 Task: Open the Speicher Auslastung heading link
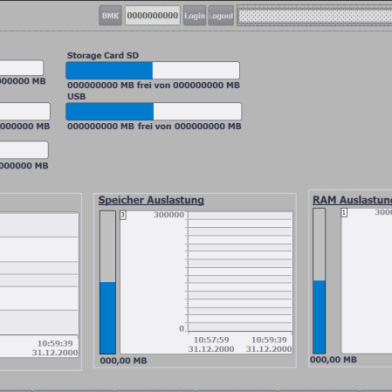(x=151, y=200)
